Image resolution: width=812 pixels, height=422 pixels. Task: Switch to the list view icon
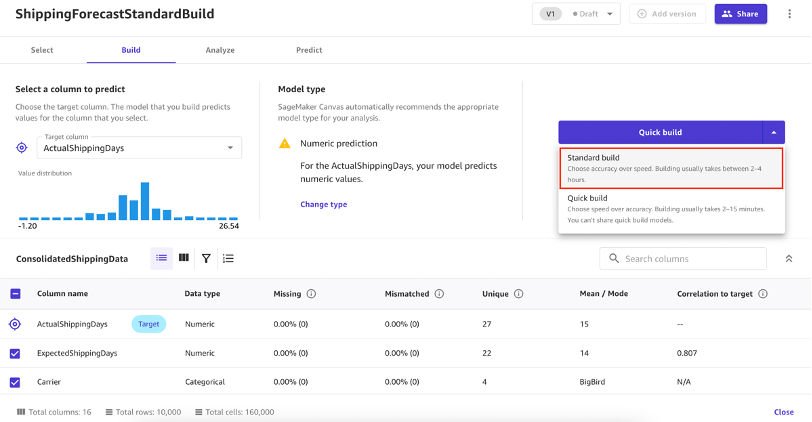161,258
